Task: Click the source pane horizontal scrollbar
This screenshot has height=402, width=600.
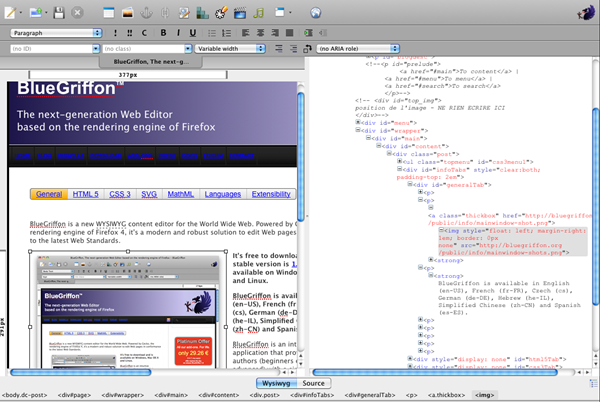Action: 434,372
